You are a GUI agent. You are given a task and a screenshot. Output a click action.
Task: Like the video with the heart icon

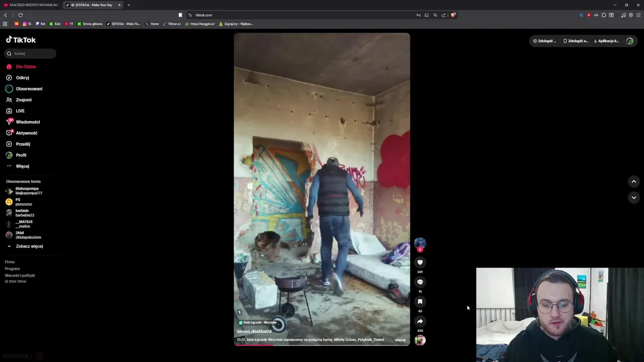420,262
